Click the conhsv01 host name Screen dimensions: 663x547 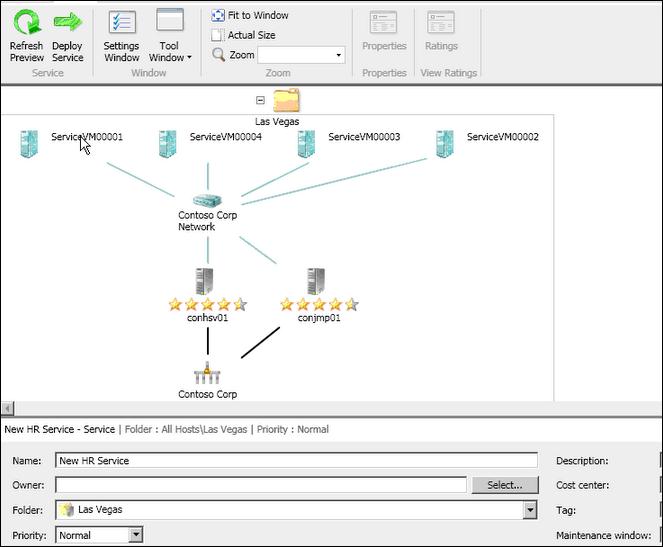(x=208, y=318)
